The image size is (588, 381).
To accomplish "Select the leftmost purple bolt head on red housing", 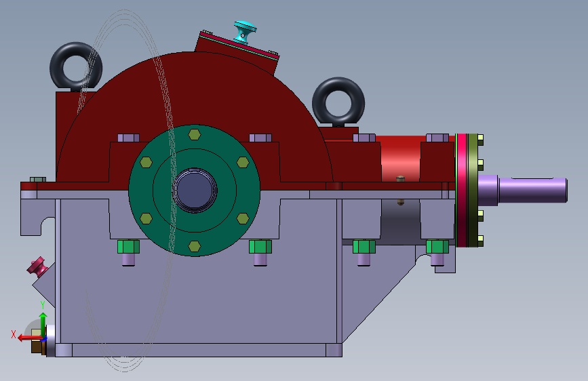I will [x=128, y=138].
